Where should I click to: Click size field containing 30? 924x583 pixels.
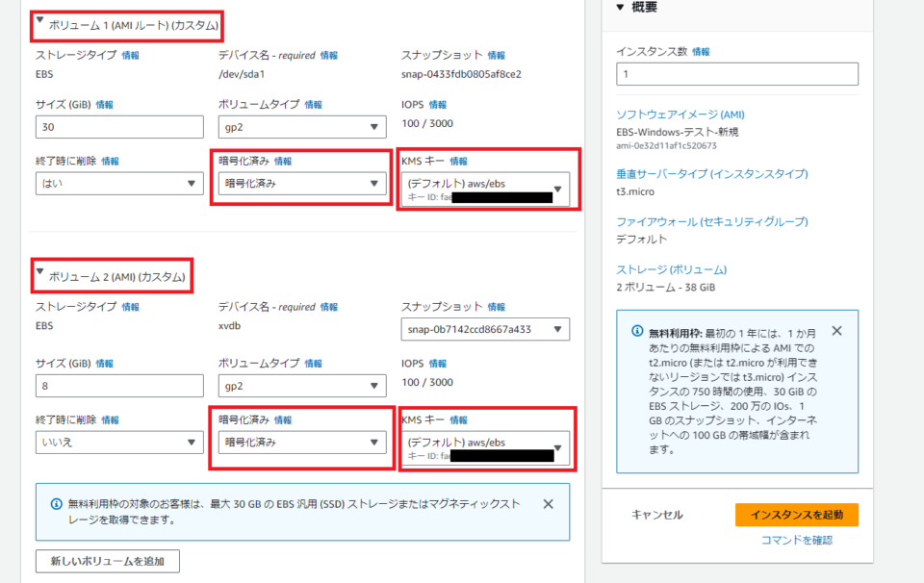(x=119, y=127)
